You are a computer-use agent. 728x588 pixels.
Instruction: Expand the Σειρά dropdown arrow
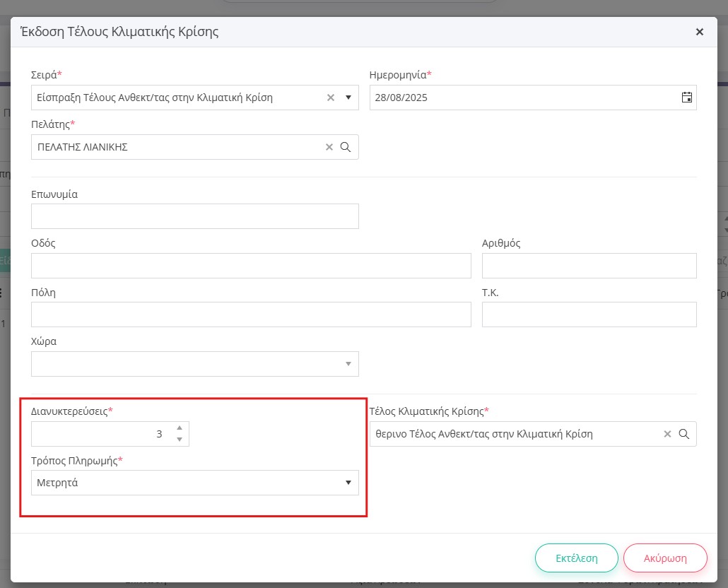point(348,98)
